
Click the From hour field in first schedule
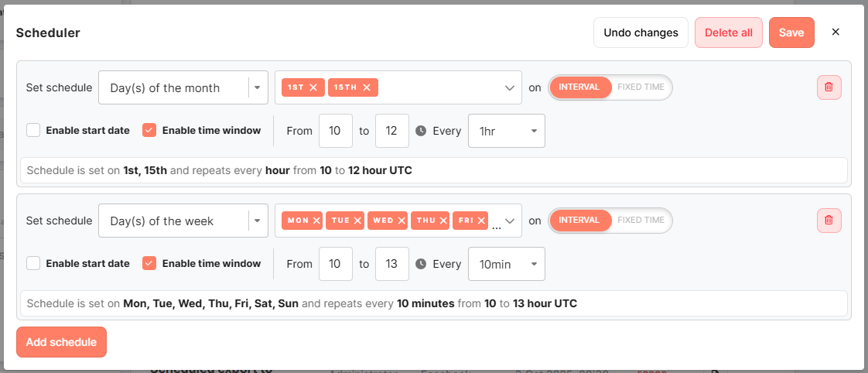(336, 132)
